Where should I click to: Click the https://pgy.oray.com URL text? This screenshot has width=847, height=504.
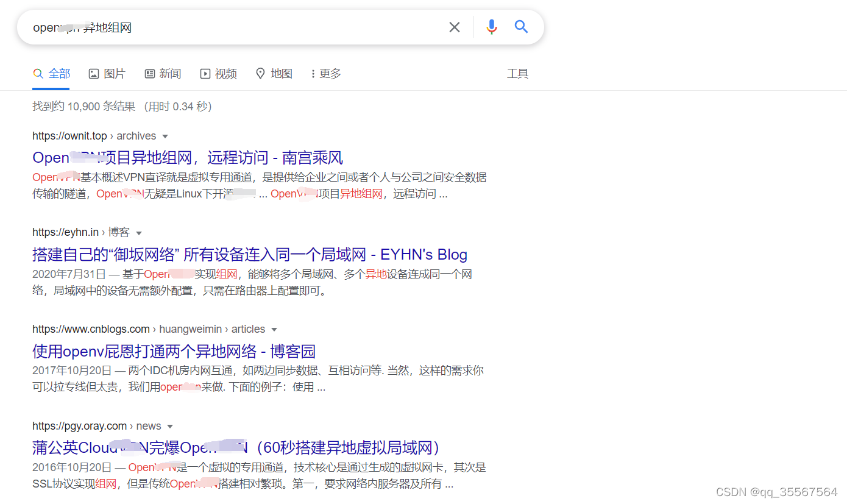coord(80,426)
